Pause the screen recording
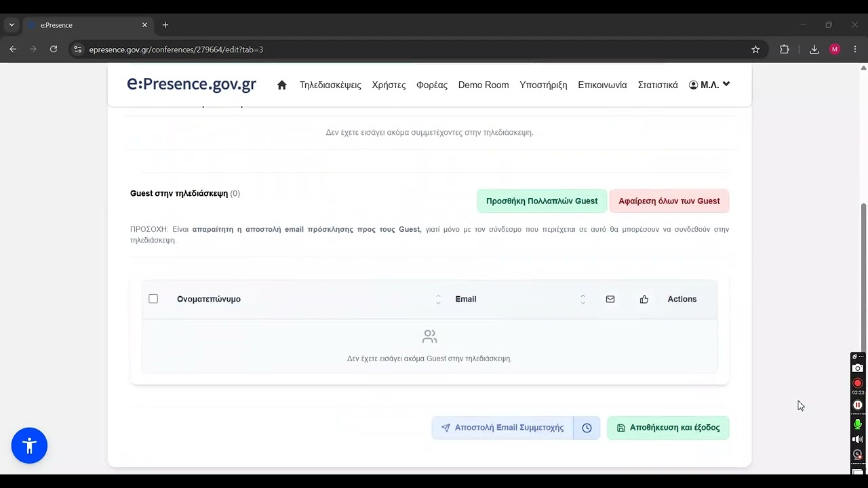Viewport: 868px width, 488px height. tap(858, 405)
